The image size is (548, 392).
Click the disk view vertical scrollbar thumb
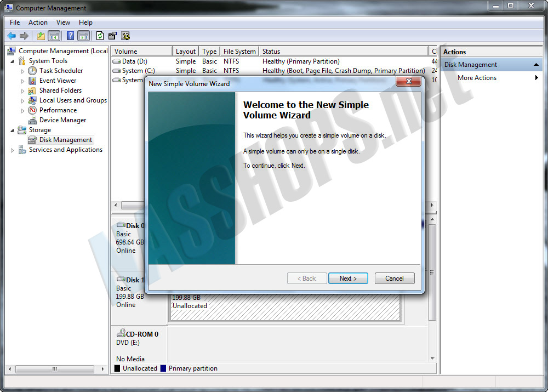click(432, 272)
